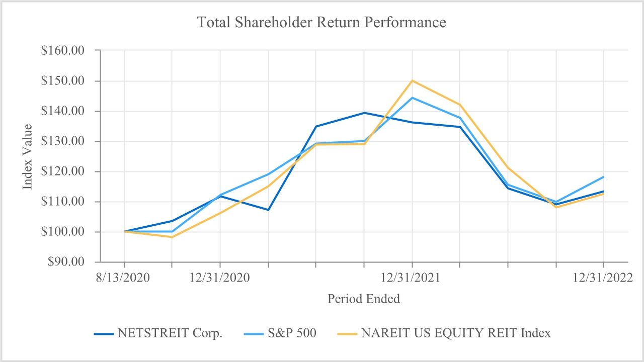
Task: Select the NETSTREIT Corp. legend label
Action: 170,333
